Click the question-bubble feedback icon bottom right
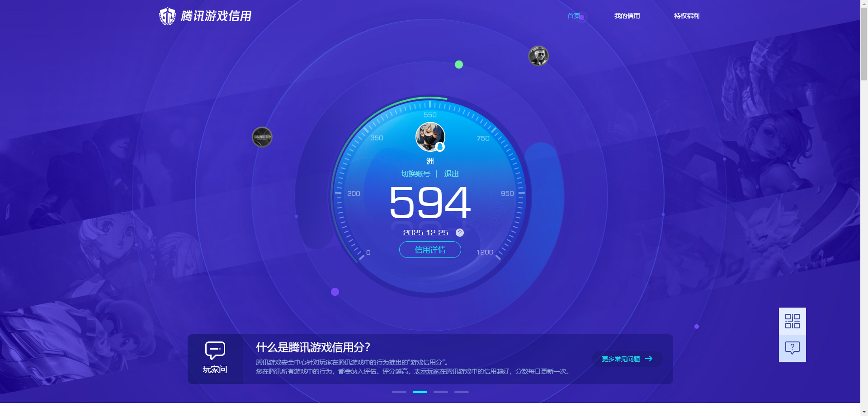This screenshot has width=868, height=416. point(792,347)
